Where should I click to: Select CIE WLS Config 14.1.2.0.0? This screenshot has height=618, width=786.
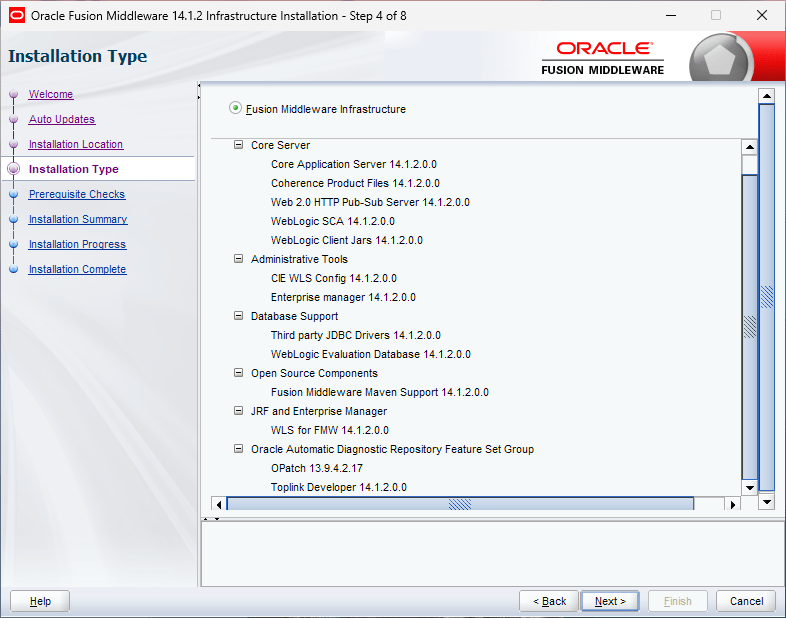333,278
